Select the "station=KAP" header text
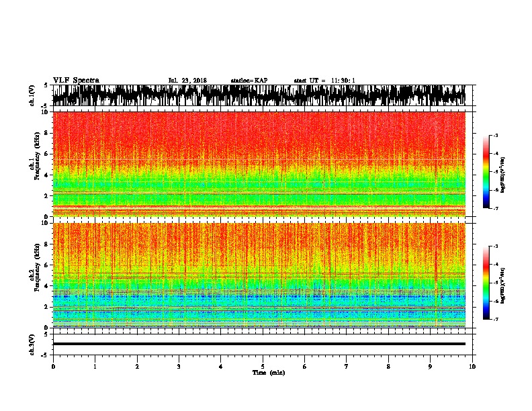This screenshot has height=411, width=532. [x=249, y=81]
